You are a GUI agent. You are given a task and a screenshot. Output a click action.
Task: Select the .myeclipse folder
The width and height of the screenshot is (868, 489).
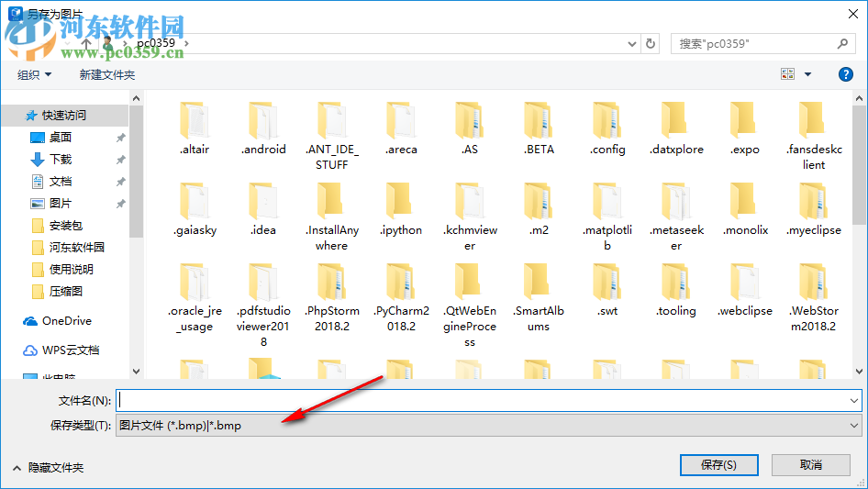[814, 209]
